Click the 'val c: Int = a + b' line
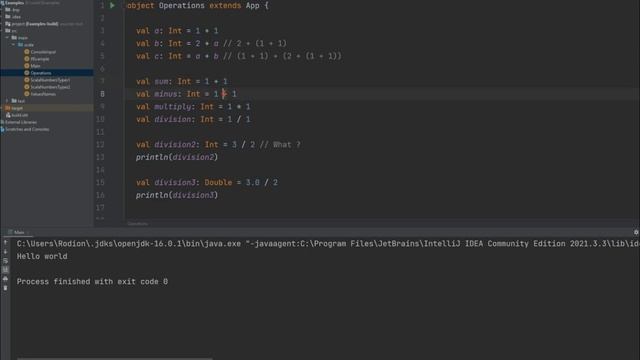The height and width of the screenshot is (360, 640). [x=239, y=56]
